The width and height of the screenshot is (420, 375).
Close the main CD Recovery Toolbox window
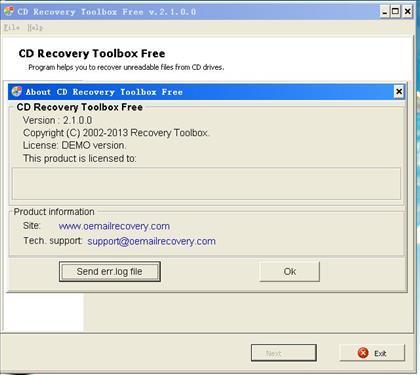[407, 12]
